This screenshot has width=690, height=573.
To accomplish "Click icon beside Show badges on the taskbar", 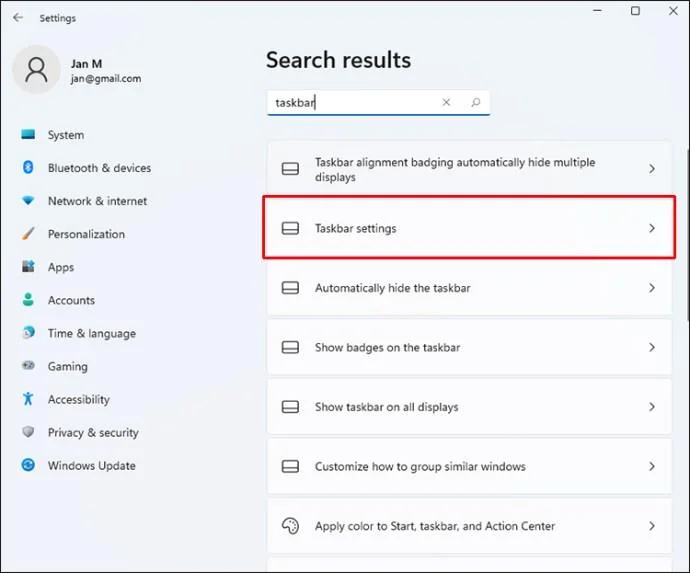I will pyautogui.click(x=290, y=347).
